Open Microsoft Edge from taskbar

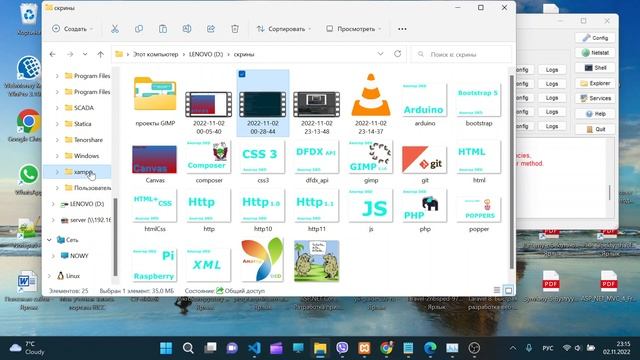pyautogui.click(x=430, y=348)
